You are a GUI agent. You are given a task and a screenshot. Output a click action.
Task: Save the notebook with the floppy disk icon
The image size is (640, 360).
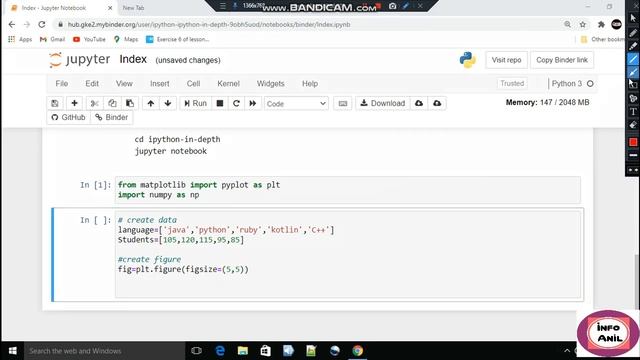coord(55,103)
